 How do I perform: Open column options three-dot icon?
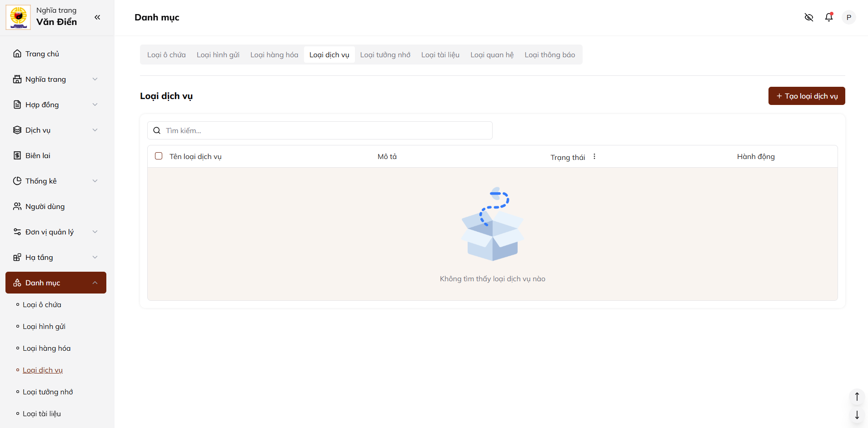pos(594,156)
